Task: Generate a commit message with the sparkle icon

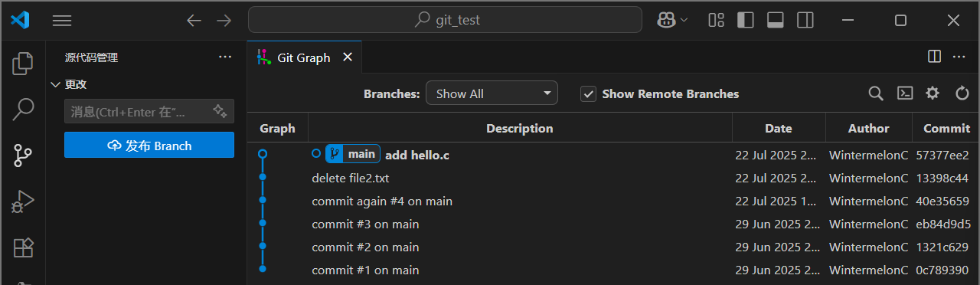Action: pyautogui.click(x=220, y=111)
